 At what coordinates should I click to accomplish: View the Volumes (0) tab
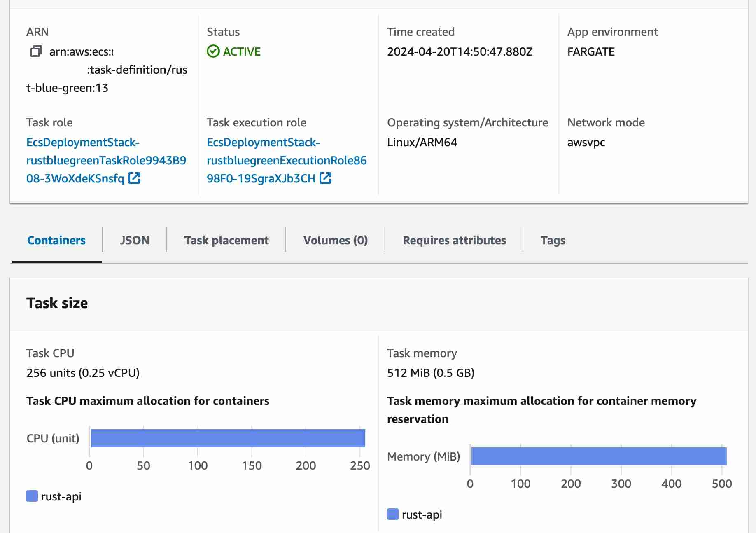335,240
